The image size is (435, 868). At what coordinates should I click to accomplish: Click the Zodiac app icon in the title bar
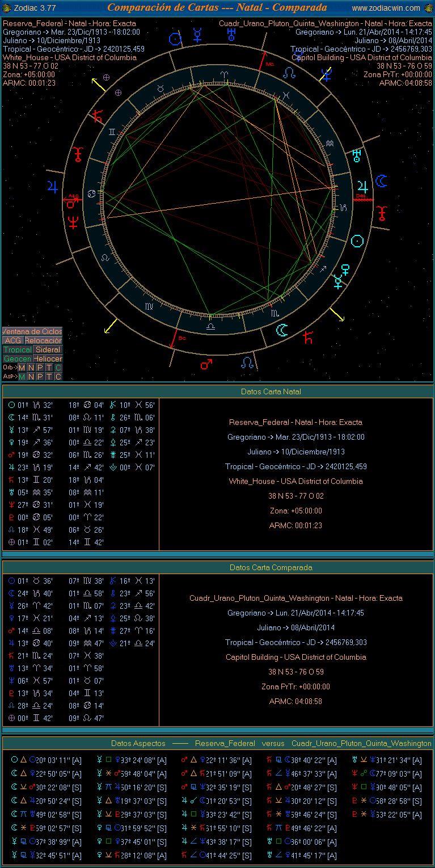coord(7,8)
